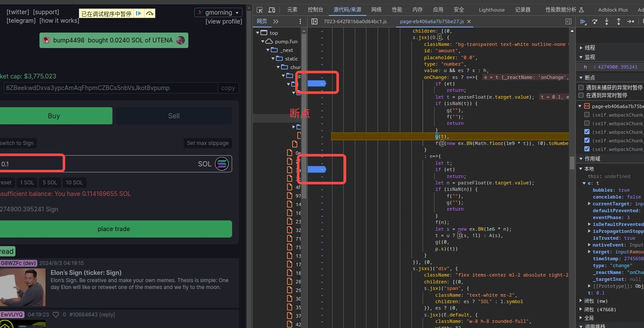
Task: Open the 7023-642f81bba0d64bc1.js file tab
Action: (x=355, y=21)
